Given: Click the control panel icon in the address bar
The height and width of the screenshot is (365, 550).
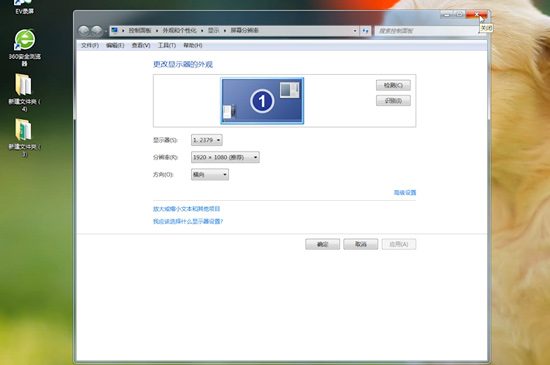Looking at the screenshot, I should [x=115, y=31].
